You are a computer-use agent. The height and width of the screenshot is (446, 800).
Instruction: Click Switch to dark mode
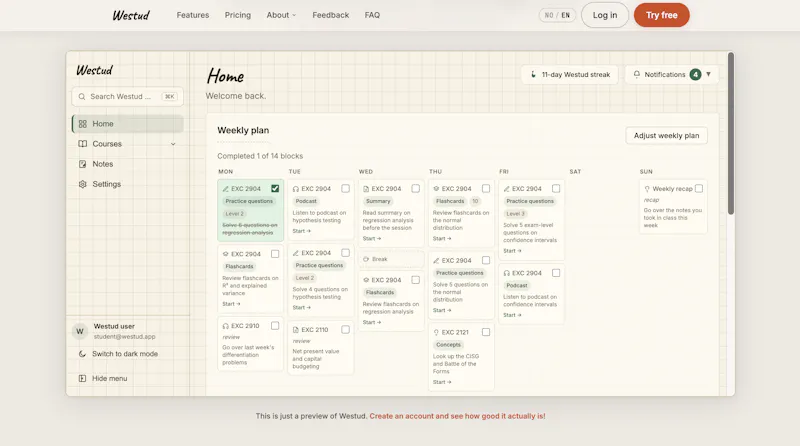pyautogui.click(x=124, y=354)
